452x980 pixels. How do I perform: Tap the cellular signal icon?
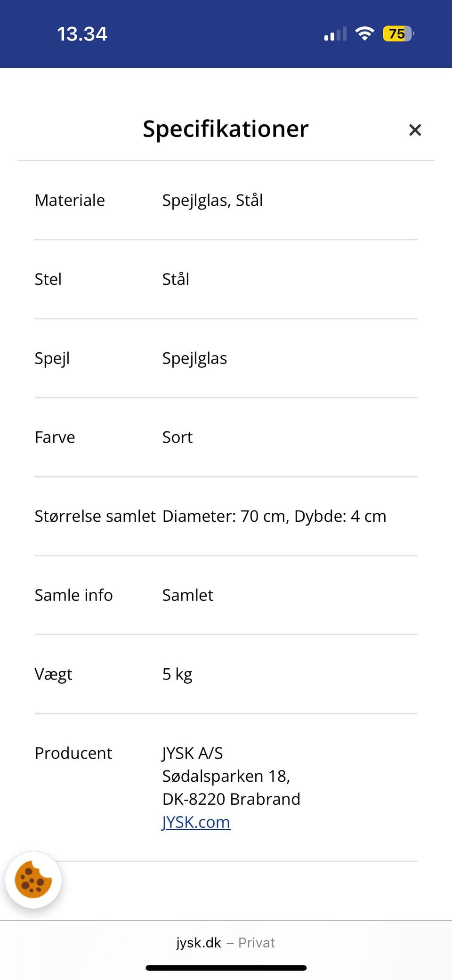coord(335,34)
